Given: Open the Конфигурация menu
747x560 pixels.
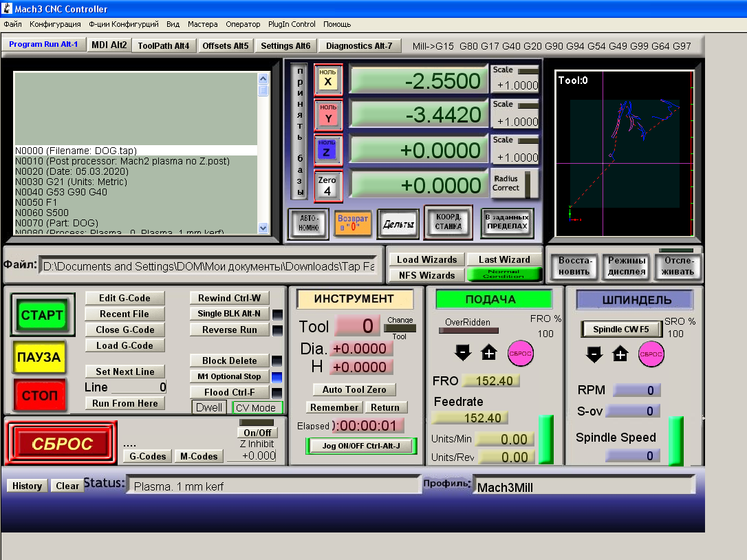Looking at the screenshot, I should coord(55,24).
